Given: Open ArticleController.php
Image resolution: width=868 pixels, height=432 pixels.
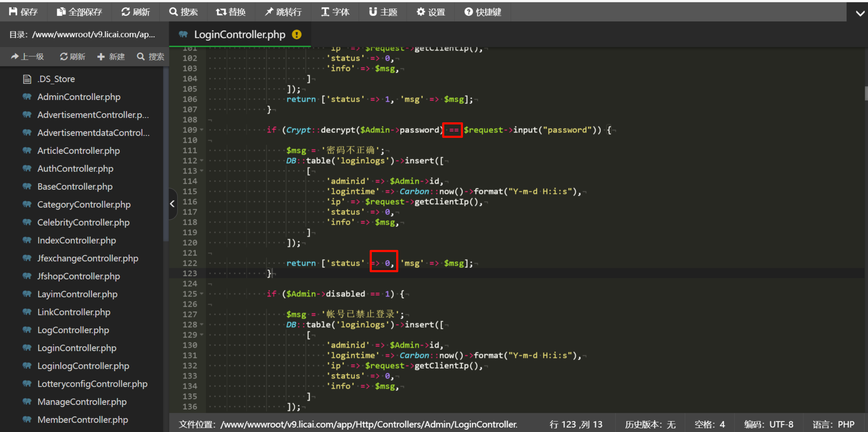Looking at the screenshot, I should tap(78, 151).
